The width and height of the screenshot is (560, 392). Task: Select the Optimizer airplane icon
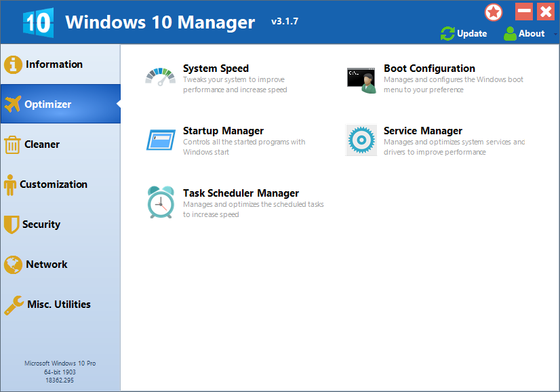coord(14,104)
